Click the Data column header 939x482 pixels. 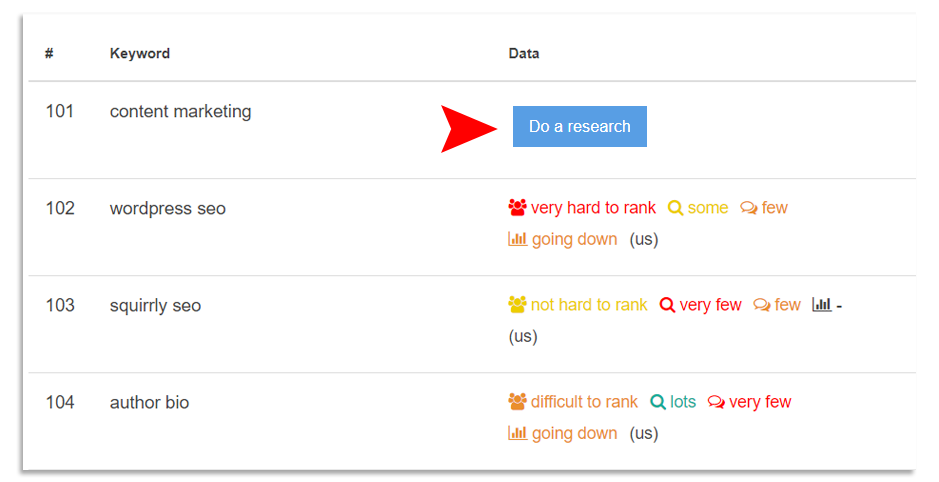(x=523, y=53)
